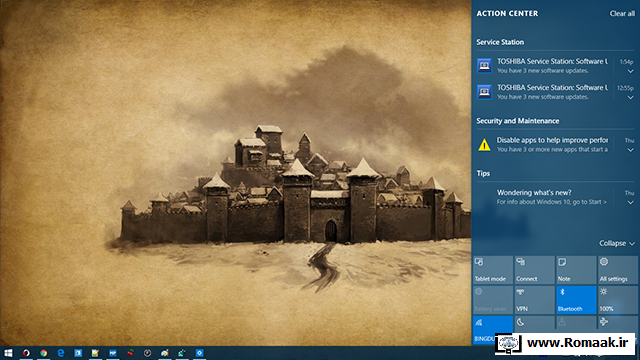Screen dimensions: 640x360
Task: Open the Note quick action tile
Action: pos(576,270)
